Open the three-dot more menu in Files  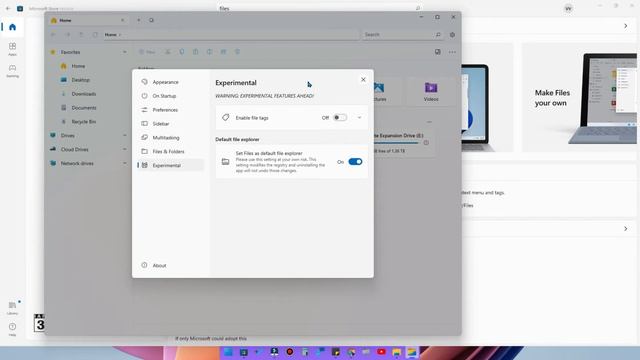[x=452, y=52]
